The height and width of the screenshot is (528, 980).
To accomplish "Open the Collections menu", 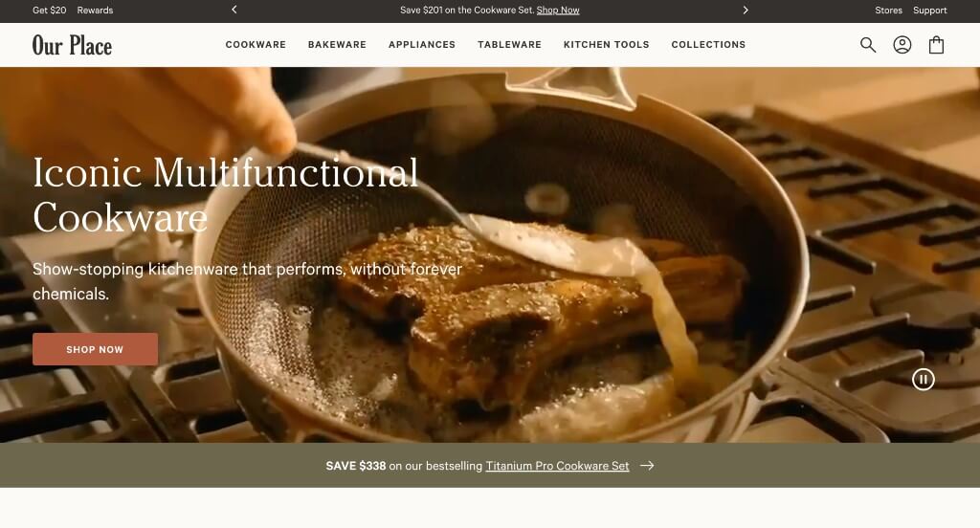I will pos(708,44).
